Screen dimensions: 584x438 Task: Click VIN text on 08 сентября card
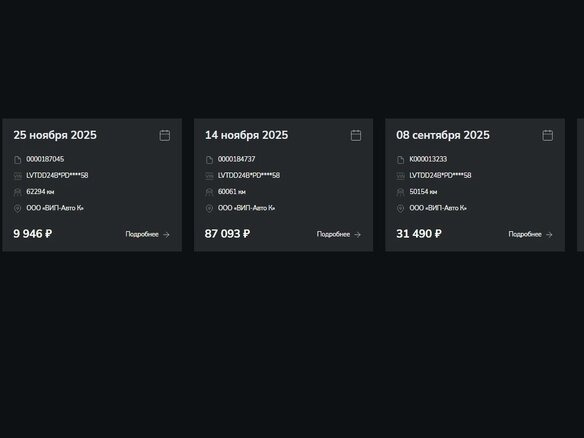pos(440,175)
